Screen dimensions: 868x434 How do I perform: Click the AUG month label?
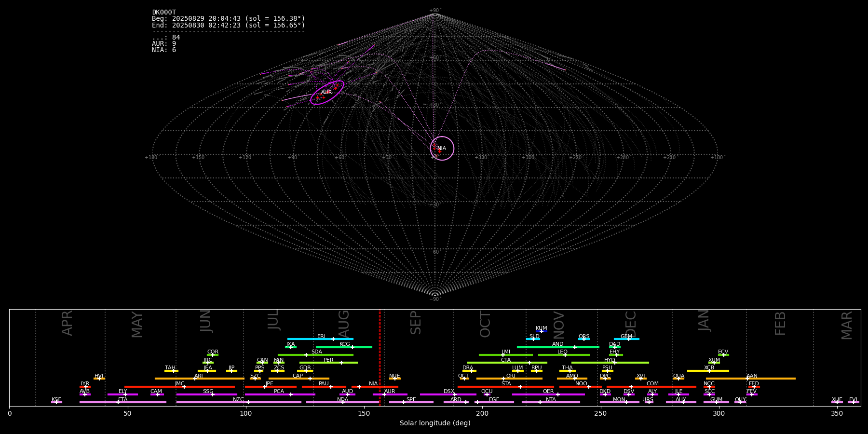pyautogui.click(x=344, y=324)
